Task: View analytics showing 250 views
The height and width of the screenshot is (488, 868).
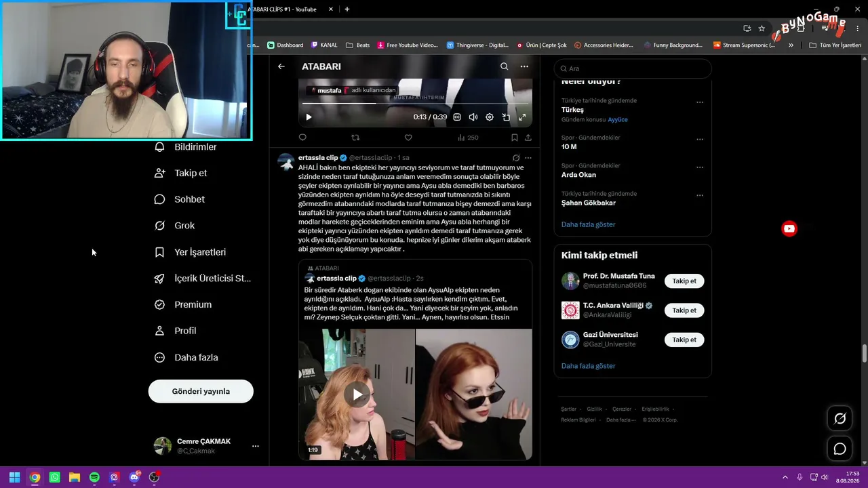Action: click(468, 138)
